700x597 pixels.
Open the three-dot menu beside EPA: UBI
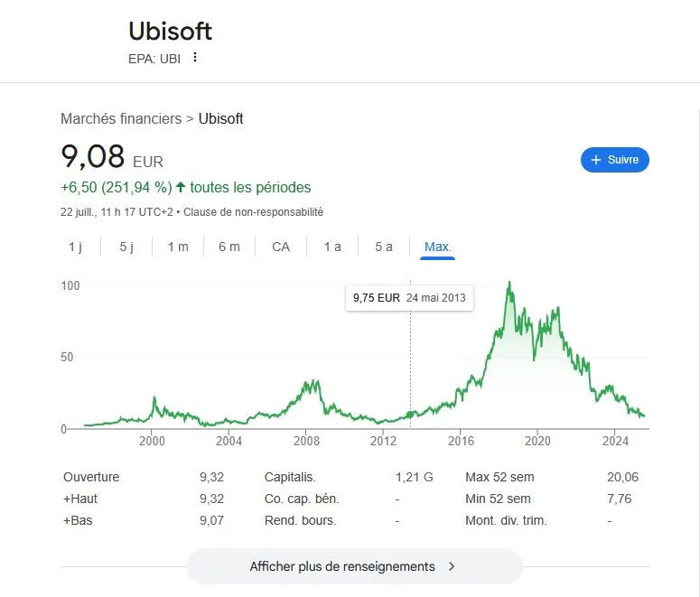click(194, 57)
